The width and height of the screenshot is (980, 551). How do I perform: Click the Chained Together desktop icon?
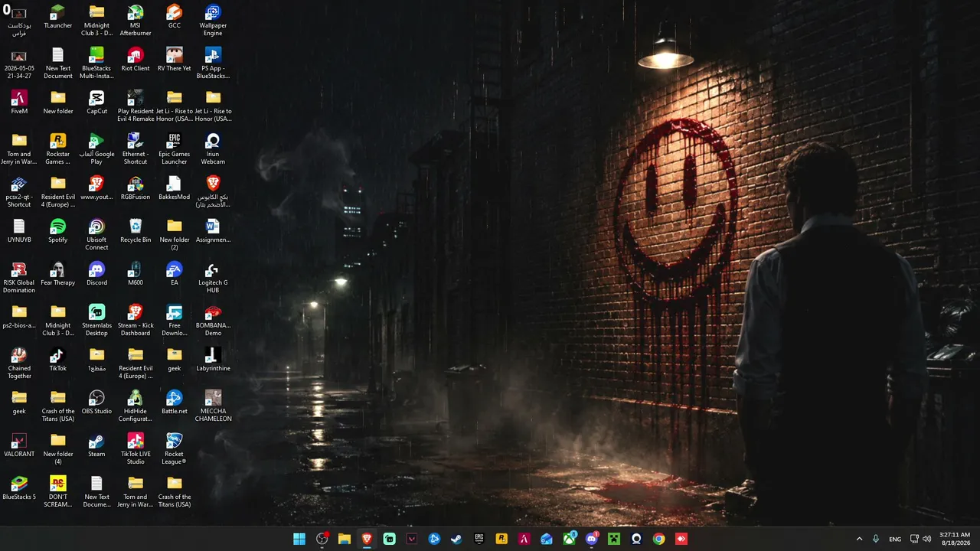pyautogui.click(x=19, y=364)
